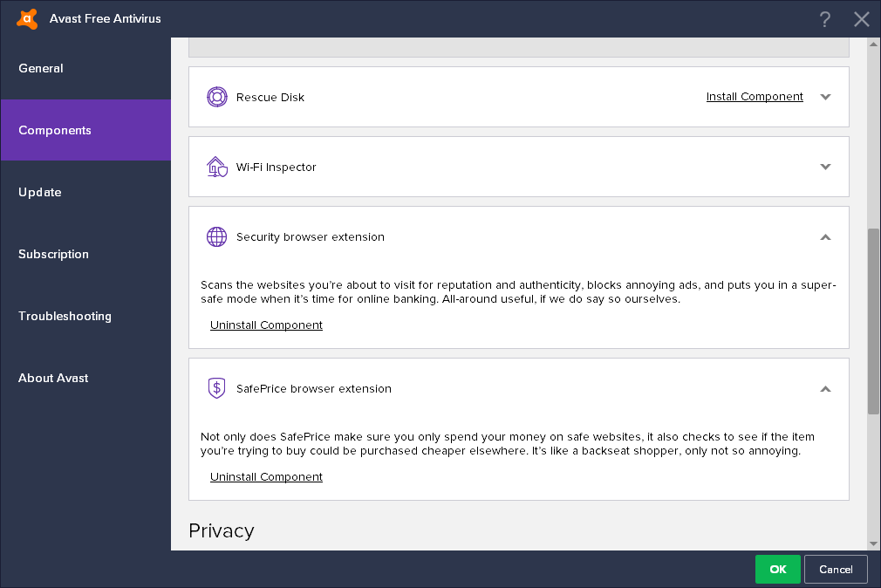
Task: Click the Security browser extension globe icon
Action: (x=216, y=236)
